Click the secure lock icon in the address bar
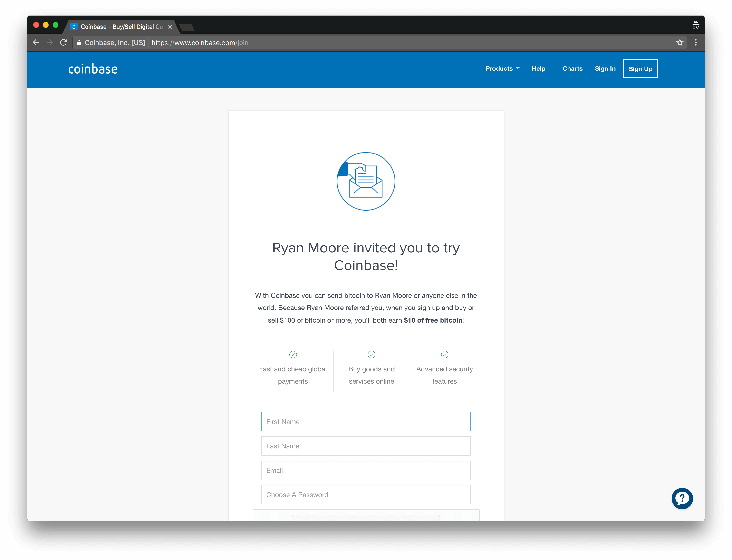732x560 pixels. pos(79,43)
